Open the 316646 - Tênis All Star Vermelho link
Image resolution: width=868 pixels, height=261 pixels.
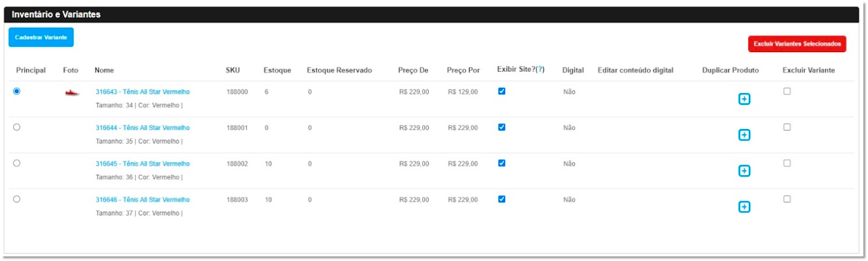click(x=142, y=200)
